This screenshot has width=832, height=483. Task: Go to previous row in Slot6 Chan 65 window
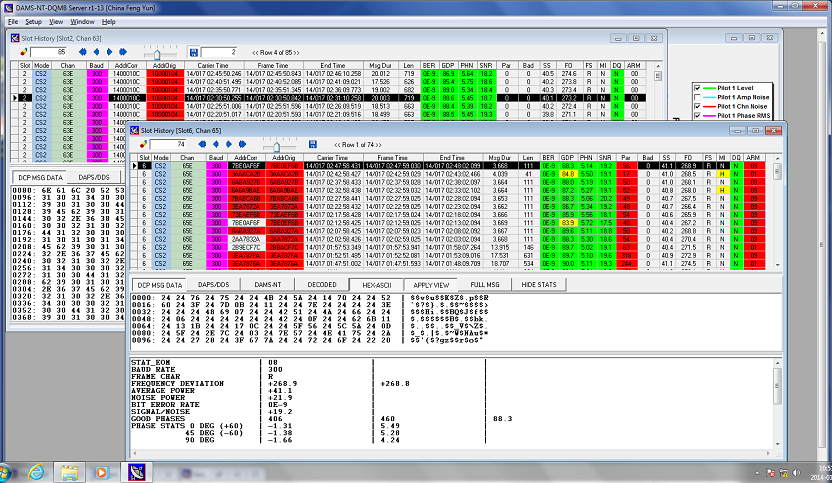(215, 144)
